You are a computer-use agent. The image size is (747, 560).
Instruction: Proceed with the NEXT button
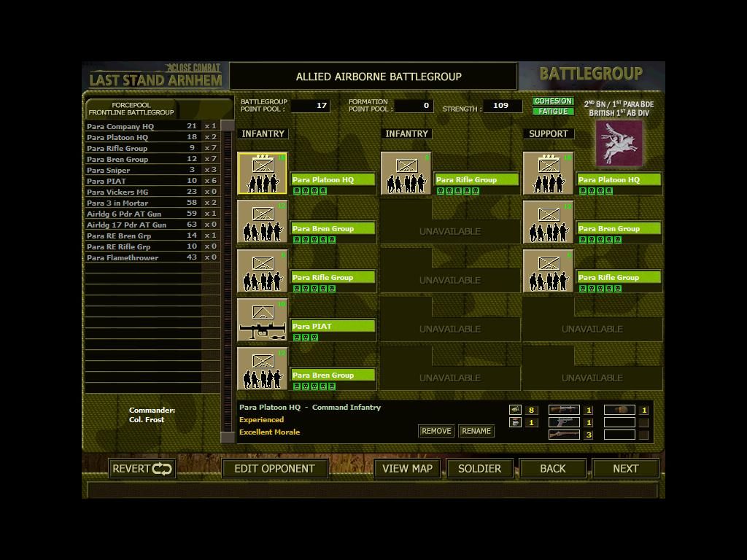click(625, 469)
